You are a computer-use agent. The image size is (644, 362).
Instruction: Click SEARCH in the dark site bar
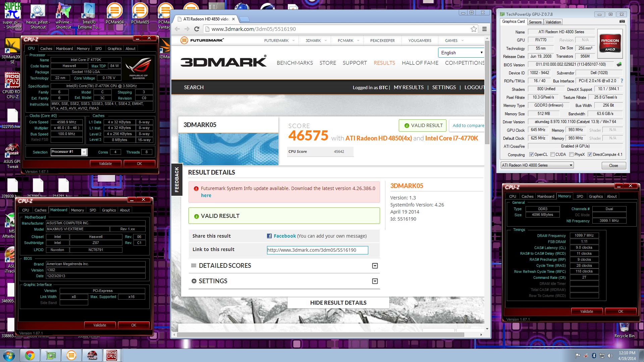[194, 87]
